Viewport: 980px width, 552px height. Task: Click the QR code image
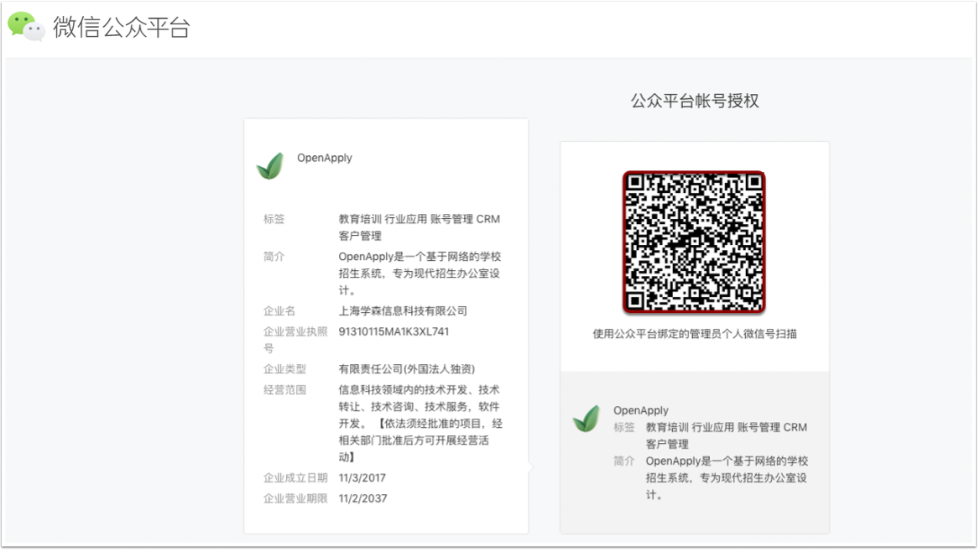click(694, 242)
